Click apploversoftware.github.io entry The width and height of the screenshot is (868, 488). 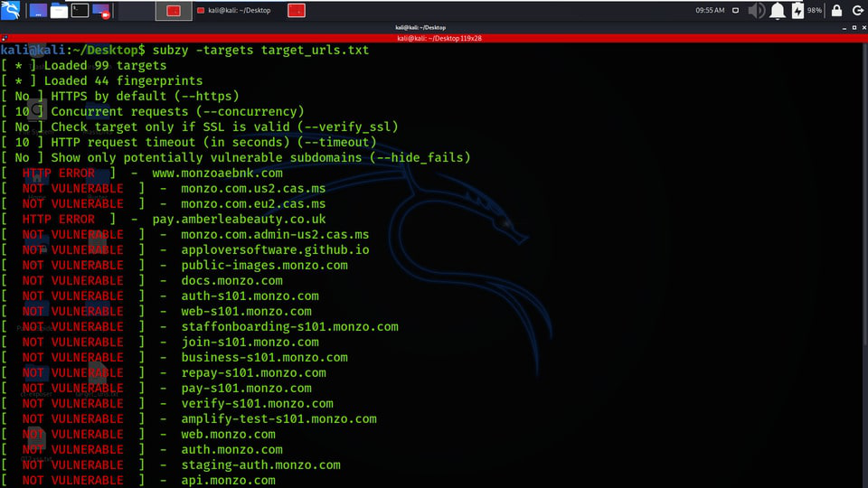pyautogui.click(x=275, y=250)
